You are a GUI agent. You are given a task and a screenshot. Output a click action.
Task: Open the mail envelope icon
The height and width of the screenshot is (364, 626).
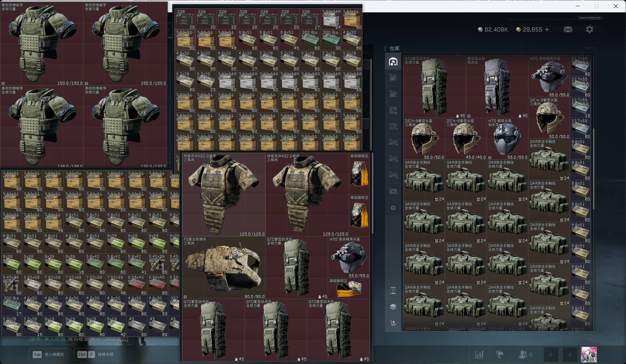(x=568, y=30)
